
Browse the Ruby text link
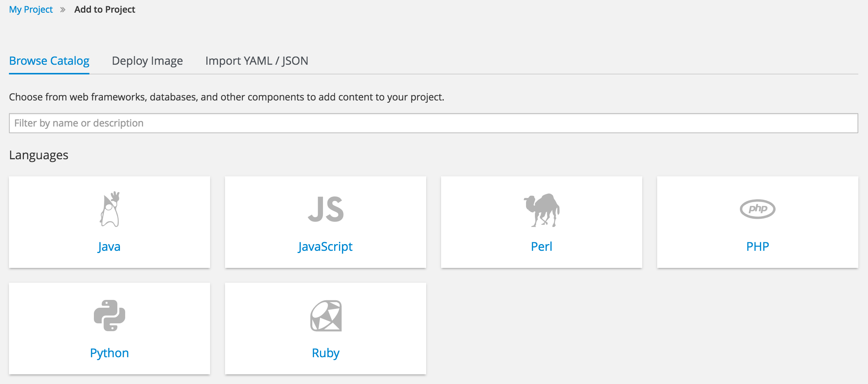pyautogui.click(x=326, y=353)
